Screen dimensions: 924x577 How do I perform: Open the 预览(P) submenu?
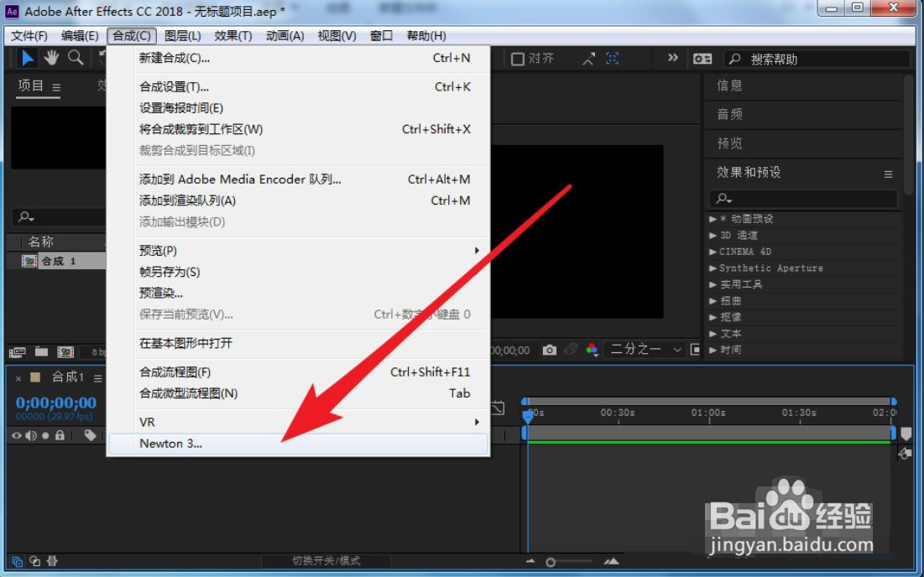tap(300, 250)
